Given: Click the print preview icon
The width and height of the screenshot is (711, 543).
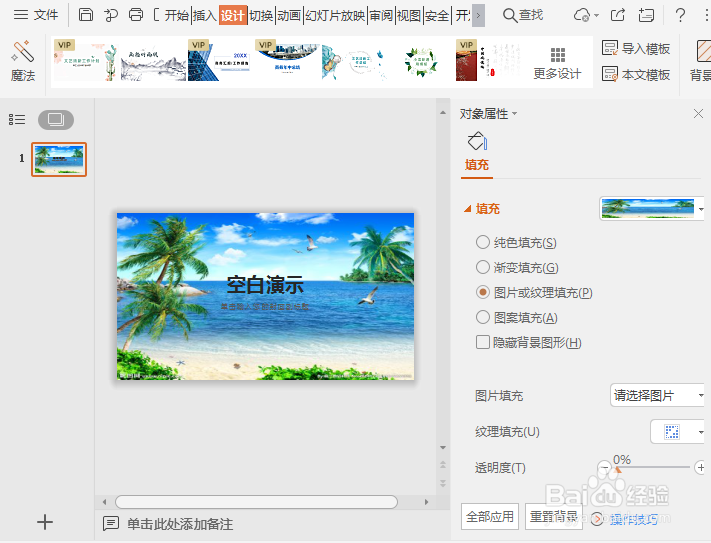Looking at the screenshot, I should click(111, 15).
